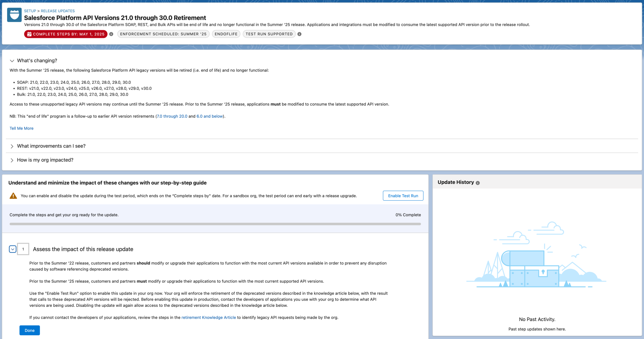Screen dimensions: 644x339
Task: Click the info icon beside Test Run Supported
Action: [x=299, y=34]
